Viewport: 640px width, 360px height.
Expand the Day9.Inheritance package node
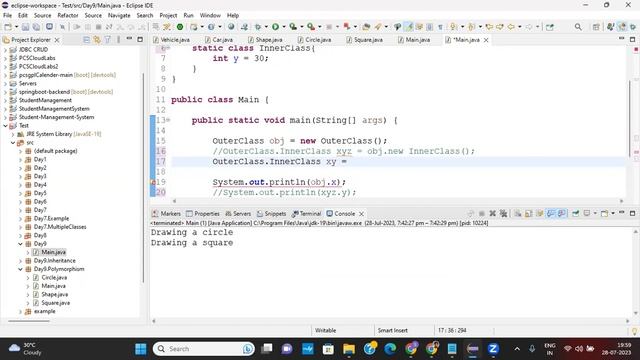pos(20,261)
